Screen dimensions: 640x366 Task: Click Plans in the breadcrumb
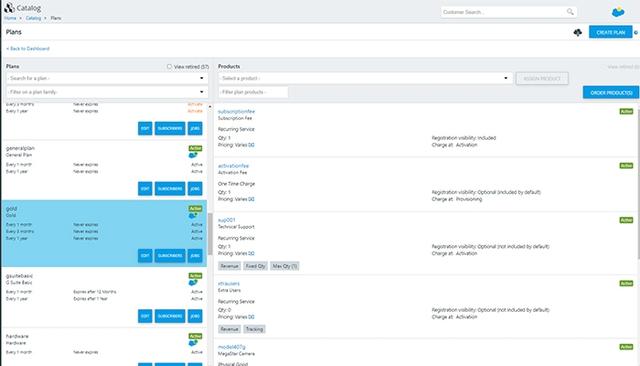coord(56,18)
